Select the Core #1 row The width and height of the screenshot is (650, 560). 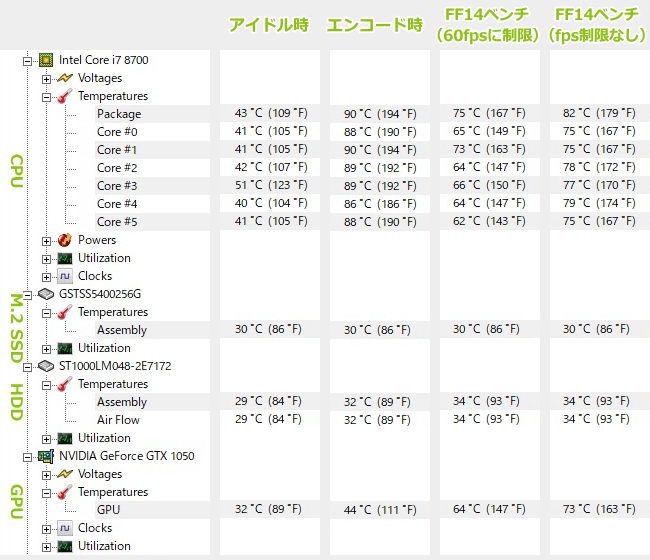[x=152, y=150]
